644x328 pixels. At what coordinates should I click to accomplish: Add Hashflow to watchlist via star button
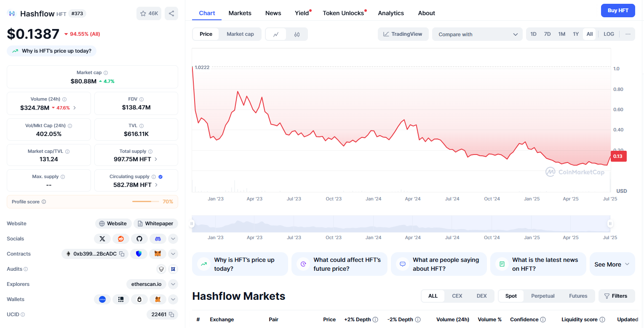click(x=149, y=13)
